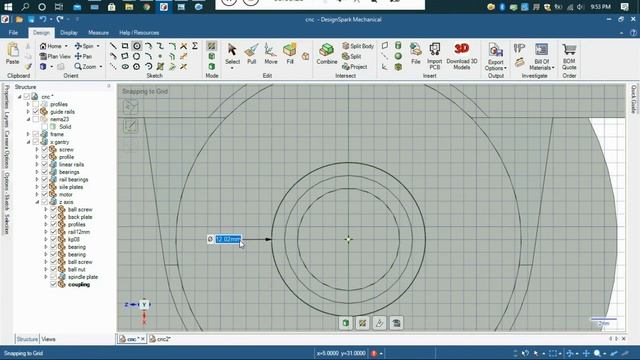Click the Split Body tool
Image resolution: width=640 pixels, height=360 pixels.
point(358,46)
